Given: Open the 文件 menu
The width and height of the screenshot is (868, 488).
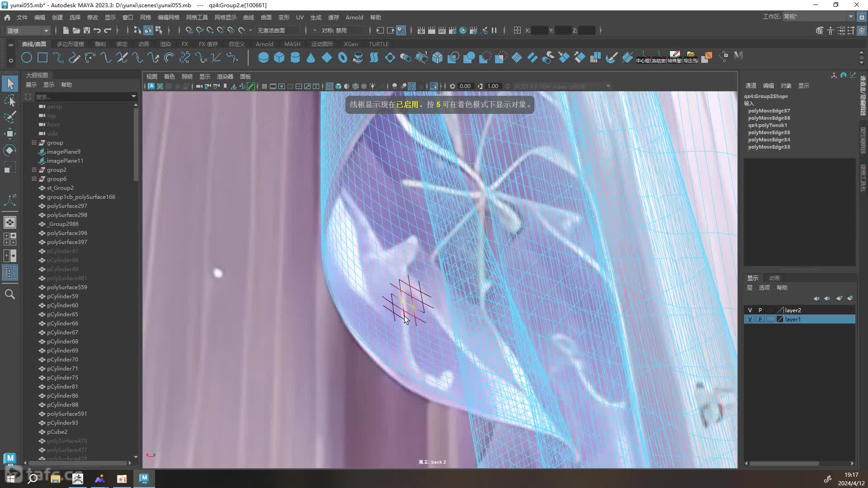Looking at the screenshot, I should click(x=22, y=17).
